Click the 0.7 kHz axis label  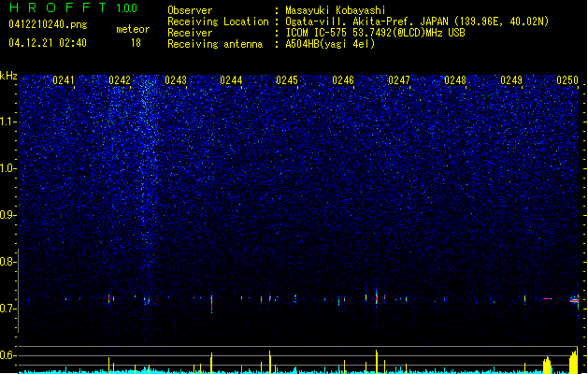pyautogui.click(x=7, y=309)
